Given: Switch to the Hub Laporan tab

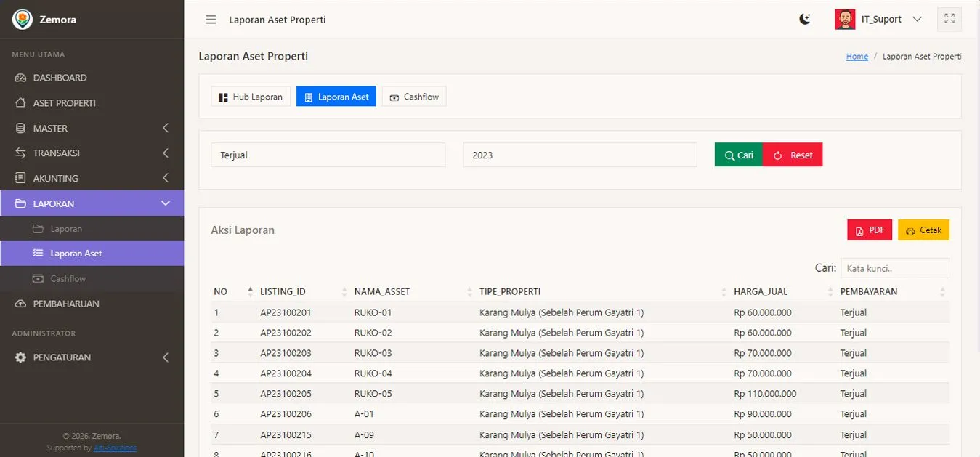Looking at the screenshot, I should click(251, 97).
